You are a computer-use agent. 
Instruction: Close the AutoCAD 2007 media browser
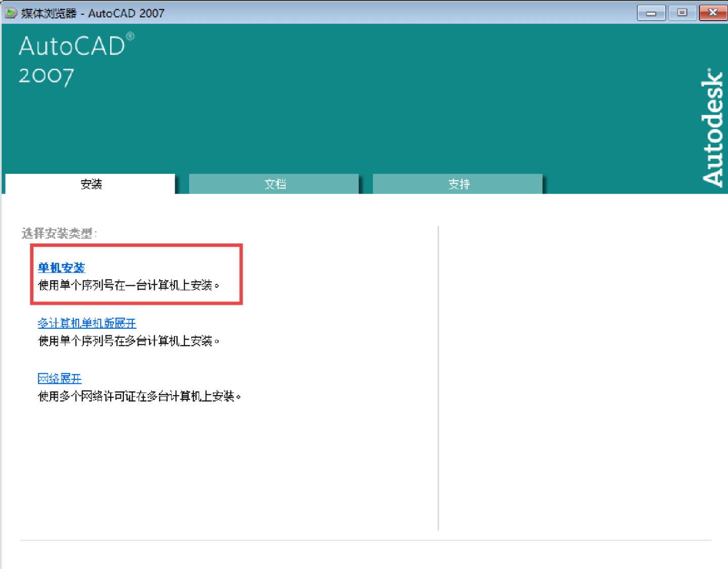[x=713, y=13]
